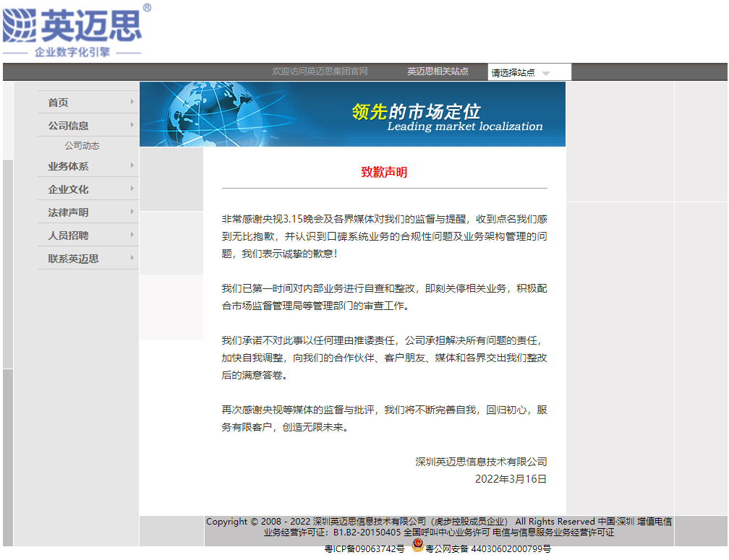This screenshot has height=560, width=729.
Task: Click the 英迈思相关站点 label in the top bar
Action: [438, 72]
